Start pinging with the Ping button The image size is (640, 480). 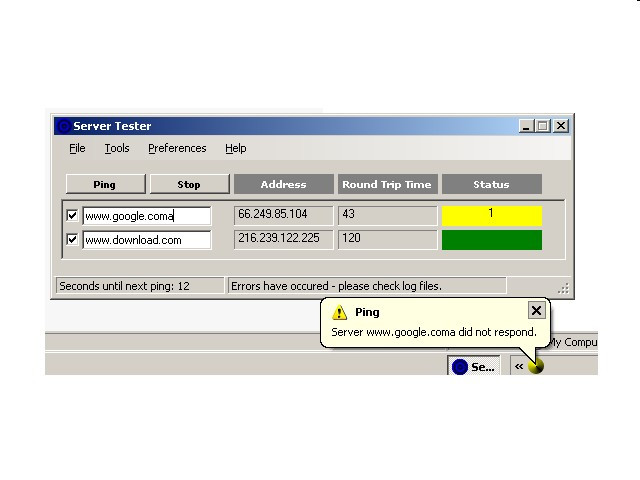pyautogui.click(x=105, y=184)
